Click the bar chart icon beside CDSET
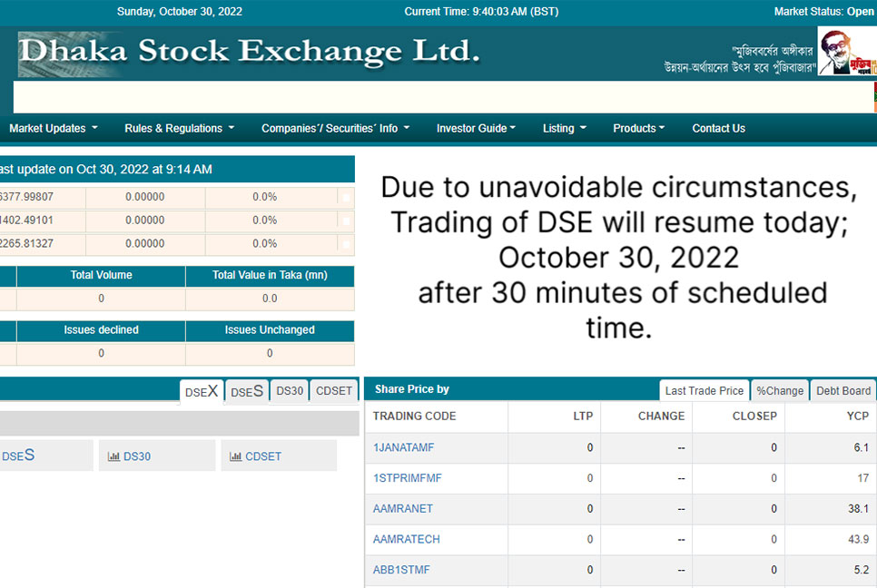Screen dimensions: 877x588 coord(235,456)
